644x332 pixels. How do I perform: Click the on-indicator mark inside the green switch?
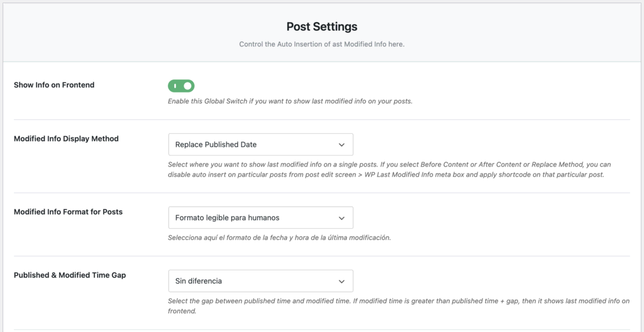[x=175, y=86]
